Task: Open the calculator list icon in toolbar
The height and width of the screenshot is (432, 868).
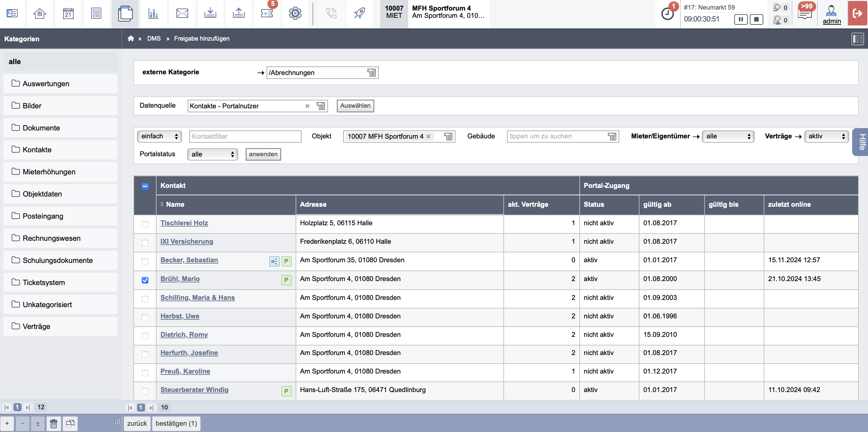Action: pyautogui.click(x=96, y=14)
